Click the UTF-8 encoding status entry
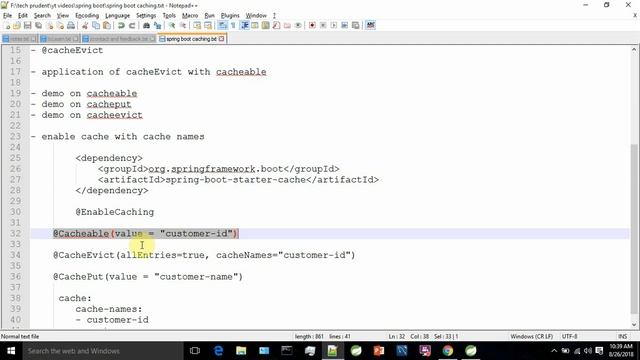Viewport: 640px width, 360px height. (569, 336)
